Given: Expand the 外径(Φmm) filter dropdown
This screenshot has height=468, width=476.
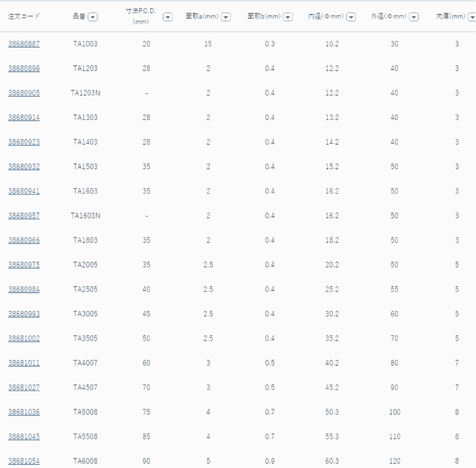Looking at the screenshot, I should click(414, 17).
